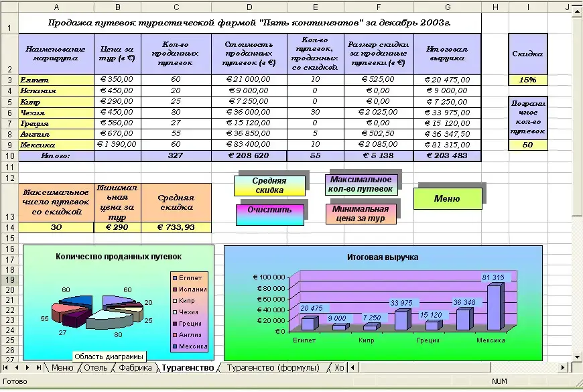
Task: Click the next sheet tab scroll arrow
Action: click(27, 368)
